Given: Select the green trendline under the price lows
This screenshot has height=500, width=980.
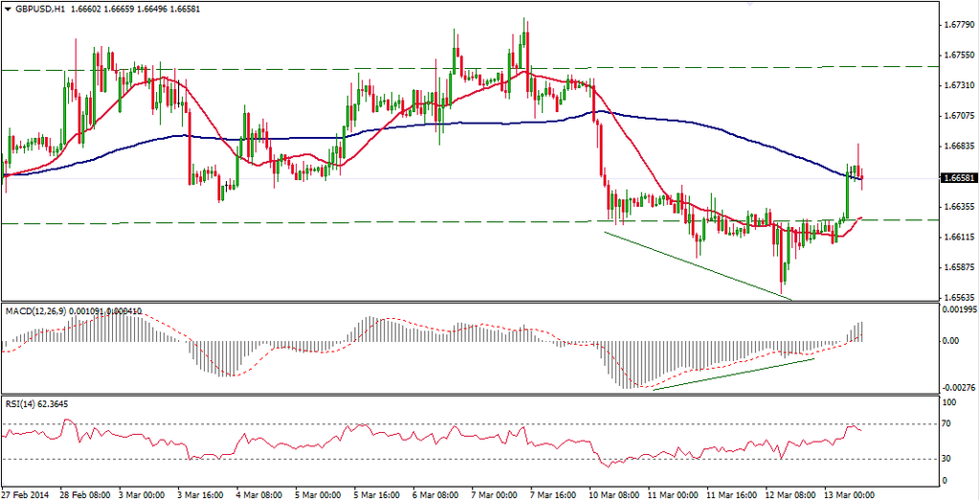Looking at the screenshot, I should 698,266.
